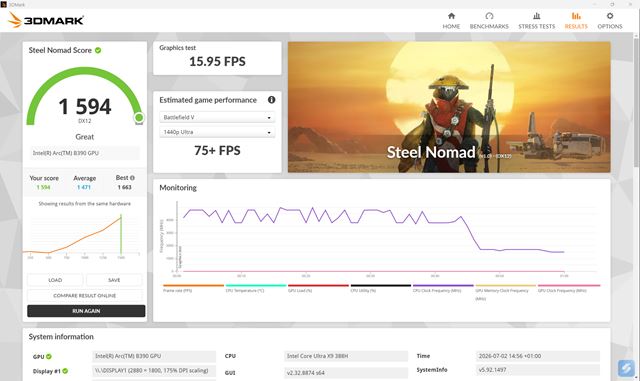The width and height of the screenshot is (640, 381).
Task: Open the Benchmarks gauge icon
Action: [489, 16]
